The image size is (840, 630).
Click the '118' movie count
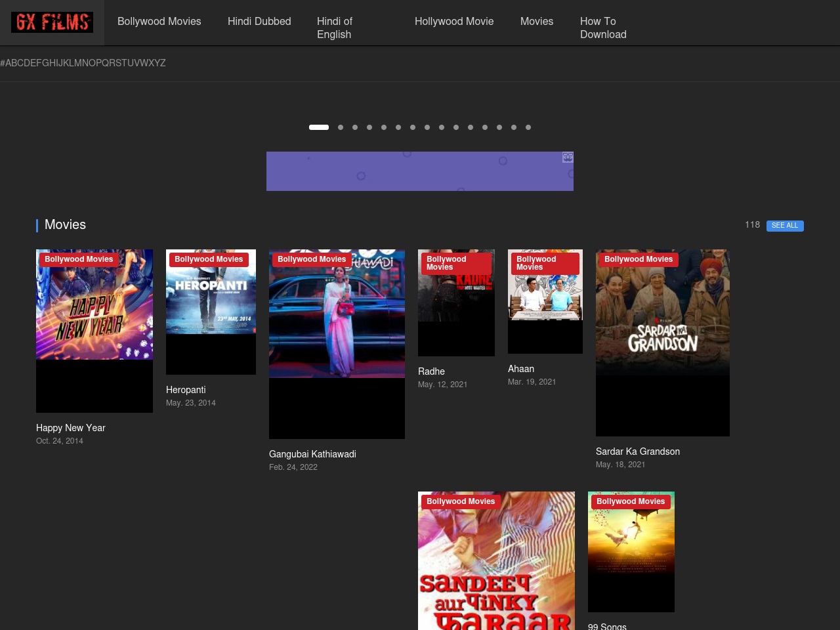click(752, 224)
